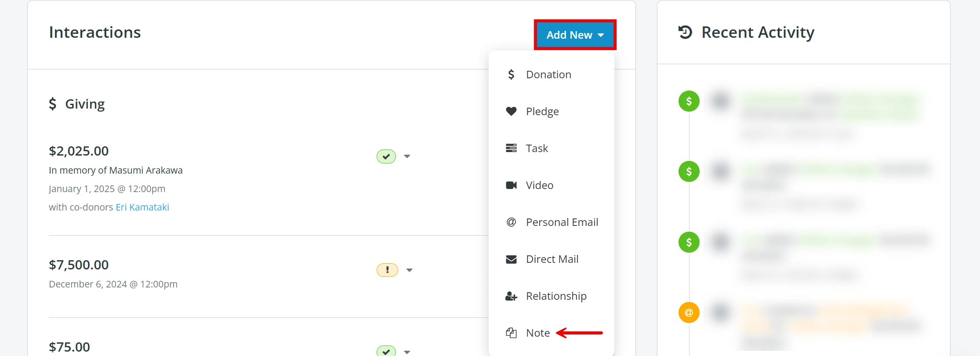980x356 pixels.
Task: Click the dollar icon next to Donation
Action: pyautogui.click(x=511, y=74)
